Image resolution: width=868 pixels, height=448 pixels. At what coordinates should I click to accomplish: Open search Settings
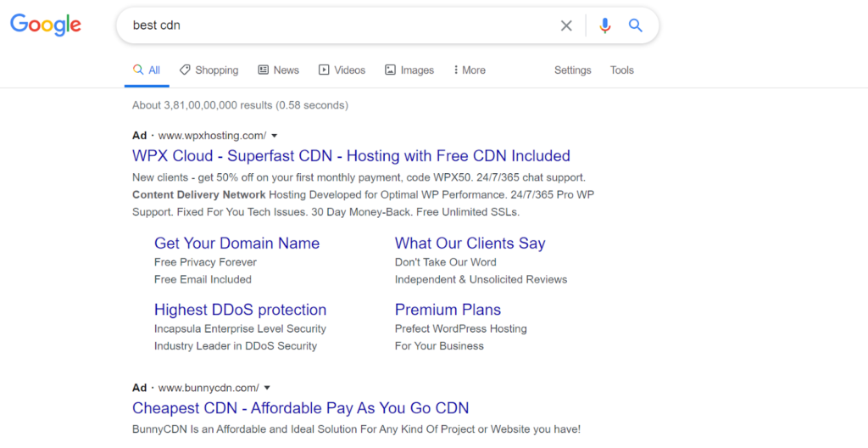[x=572, y=70]
